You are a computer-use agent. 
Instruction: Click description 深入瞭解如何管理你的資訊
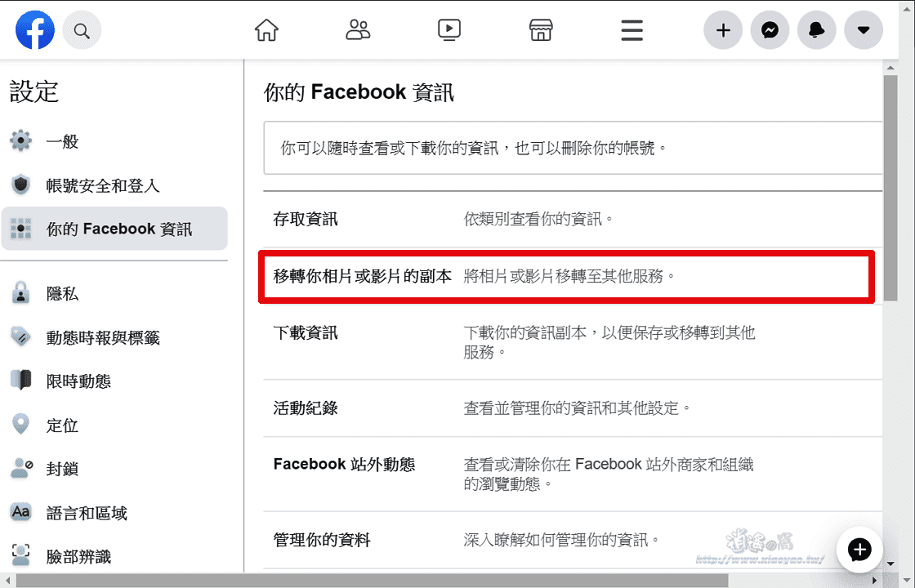coord(561,540)
